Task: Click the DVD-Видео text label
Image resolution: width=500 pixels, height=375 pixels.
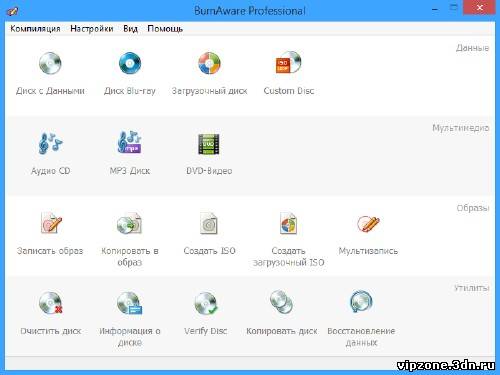Action: click(209, 171)
